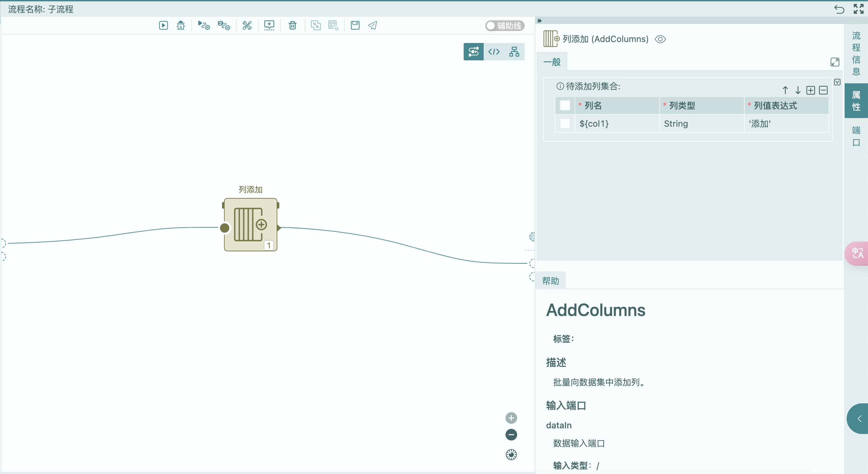This screenshot has width=868, height=474.
Task: Click the 列添加 node input port
Action: (x=225, y=228)
